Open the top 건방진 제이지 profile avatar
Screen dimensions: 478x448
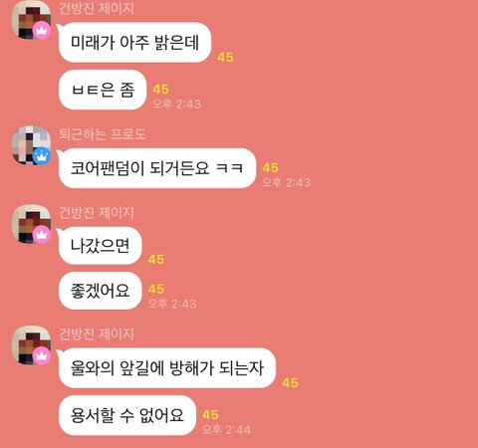[31, 19]
